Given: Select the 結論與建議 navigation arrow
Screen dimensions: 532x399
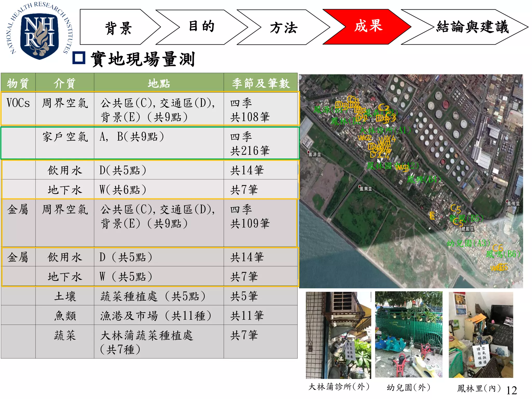Looking at the screenshot, I should pos(465,27).
